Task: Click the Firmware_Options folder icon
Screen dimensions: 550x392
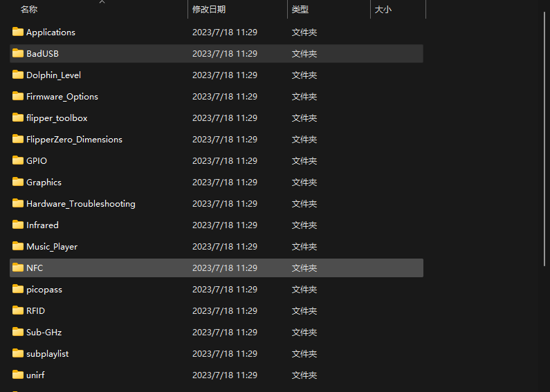Action: coord(18,96)
